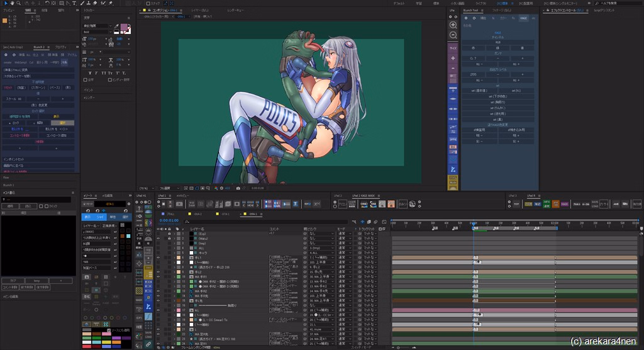
Task: Select the Zoom magnifier tool
Action: 18,3
